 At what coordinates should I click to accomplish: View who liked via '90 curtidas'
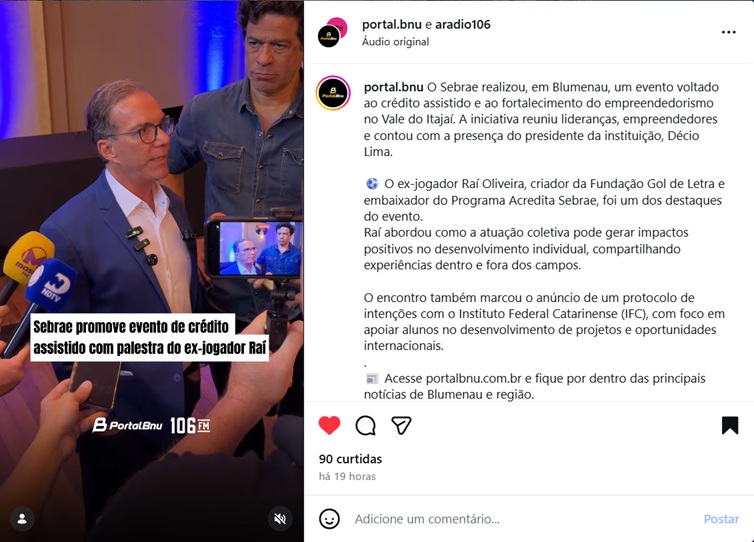pos(350,459)
